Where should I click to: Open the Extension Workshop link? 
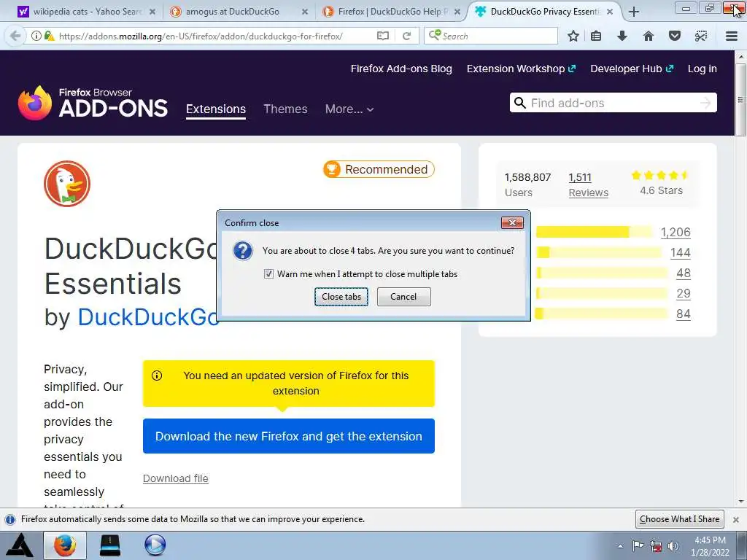pos(521,69)
